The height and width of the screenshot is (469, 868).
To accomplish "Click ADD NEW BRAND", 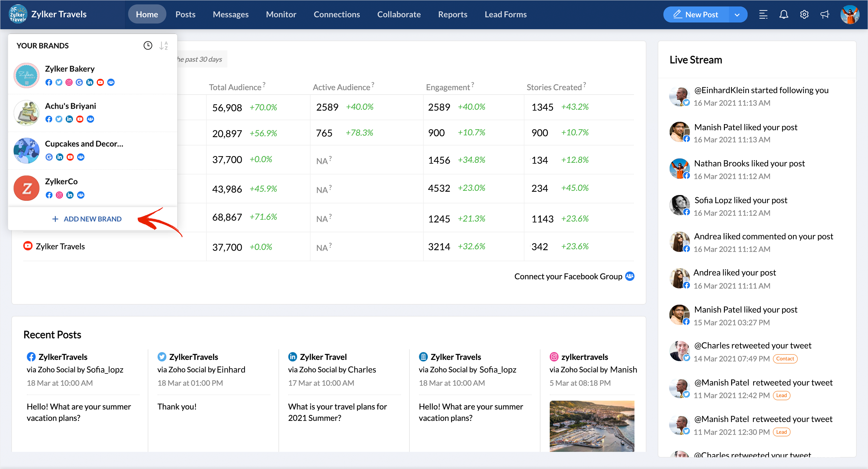I will pos(87,219).
